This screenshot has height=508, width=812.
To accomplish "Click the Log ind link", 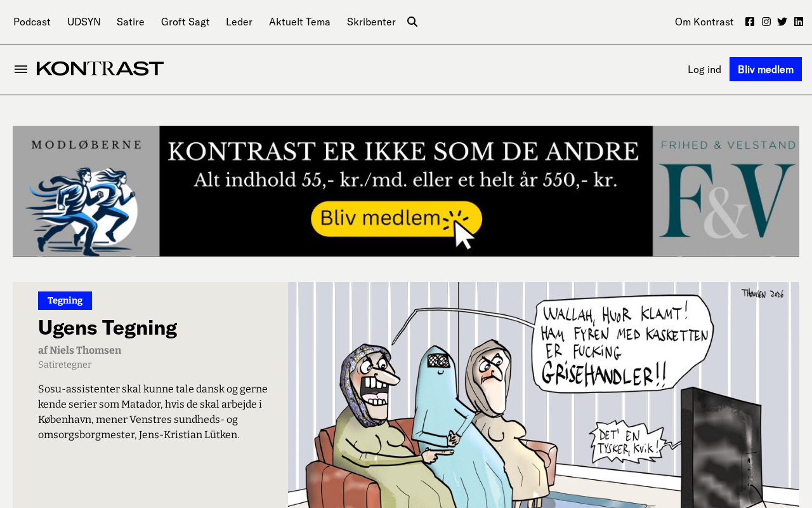I will click(704, 69).
